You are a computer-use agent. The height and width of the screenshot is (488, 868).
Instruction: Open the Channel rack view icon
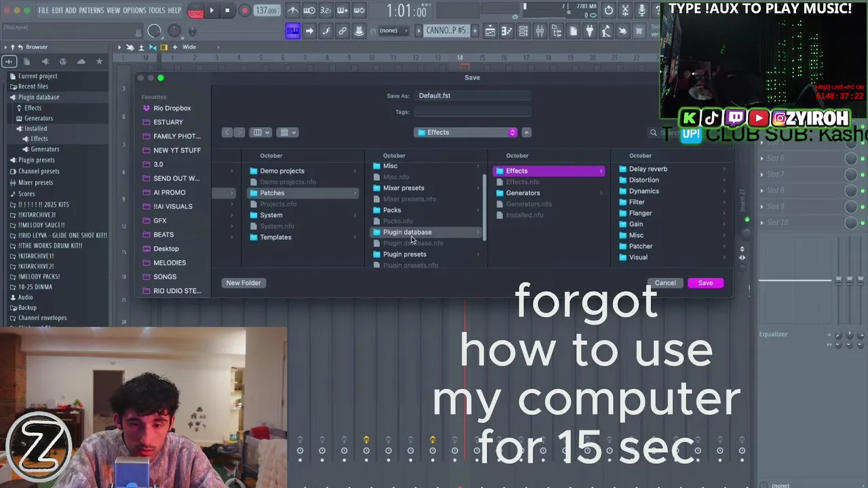pyautogui.click(x=523, y=30)
